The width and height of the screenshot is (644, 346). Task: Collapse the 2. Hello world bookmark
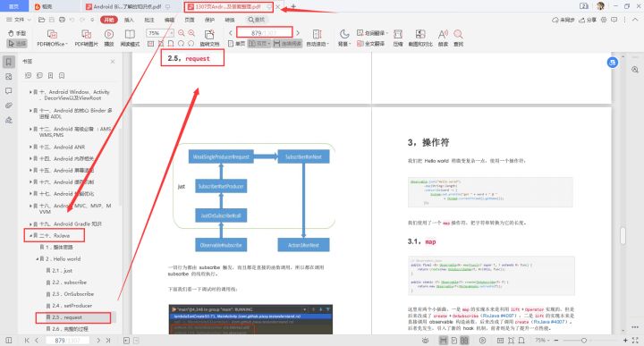38,259
